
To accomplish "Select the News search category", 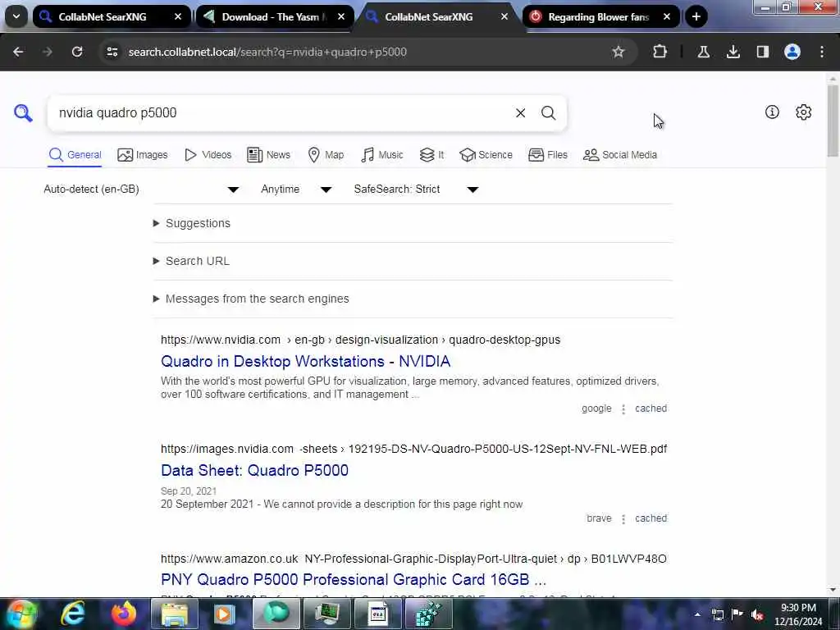I will tap(268, 155).
